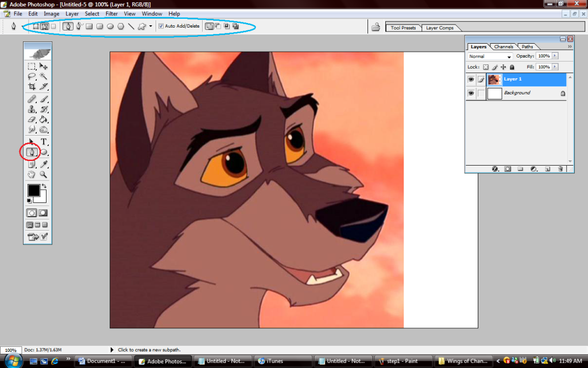Select the Ellipse shape in options bar
Viewport: 588px width, 368px height.
pyautogui.click(x=110, y=26)
